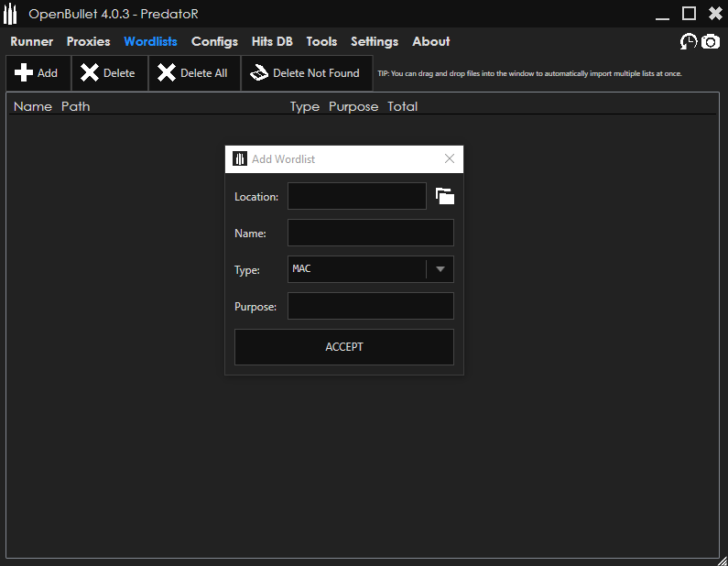This screenshot has height=566, width=728.
Task: Select the Wordlists tab
Action: pyautogui.click(x=150, y=41)
